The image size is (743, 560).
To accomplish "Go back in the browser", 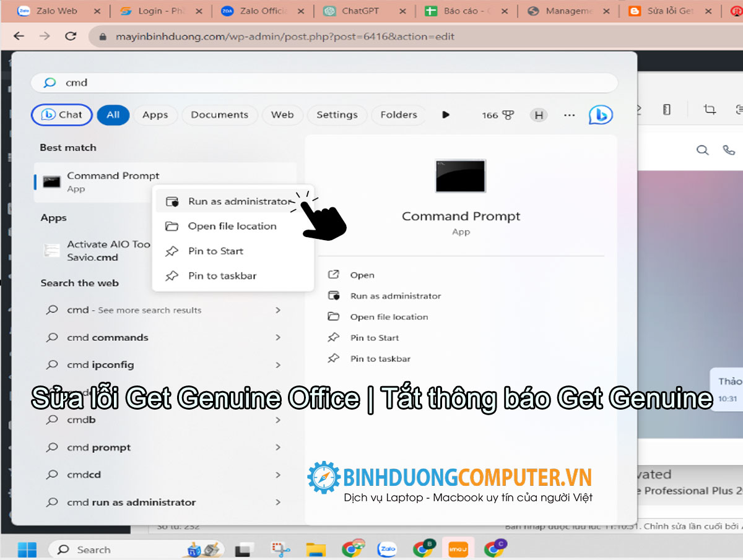I will point(19,37).
